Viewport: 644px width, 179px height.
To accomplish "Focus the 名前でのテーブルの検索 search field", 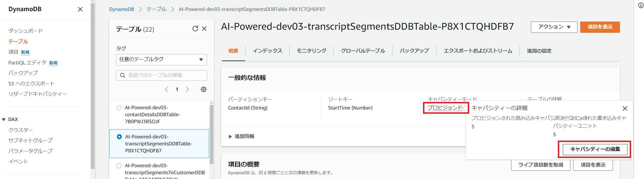I will pos(161,75).
